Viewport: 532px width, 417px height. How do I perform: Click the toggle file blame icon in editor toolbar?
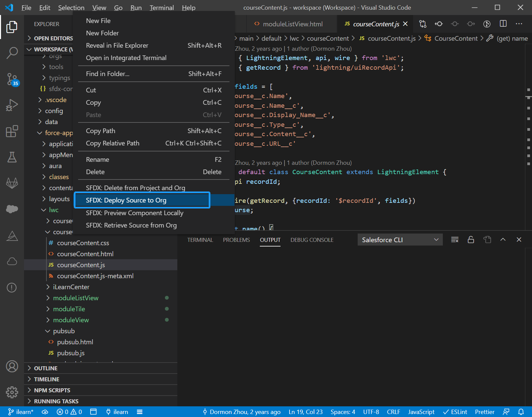click(x=487, y=24)
